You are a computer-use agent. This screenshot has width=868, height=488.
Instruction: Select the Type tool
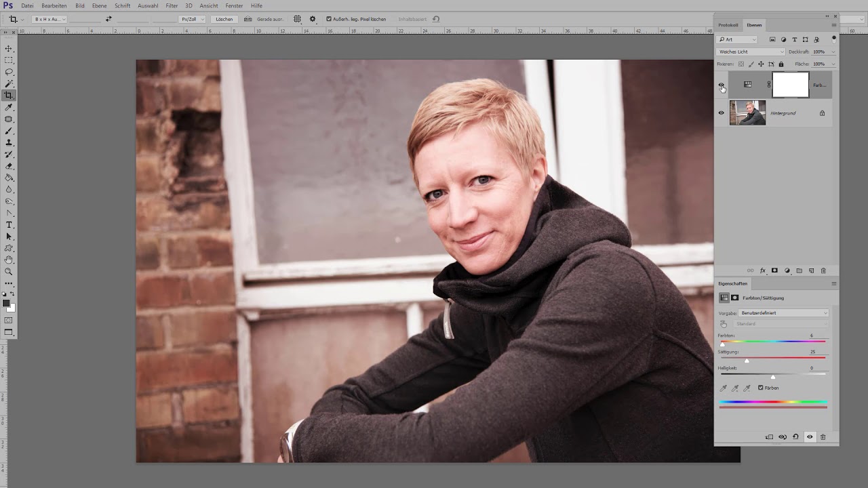9,224
